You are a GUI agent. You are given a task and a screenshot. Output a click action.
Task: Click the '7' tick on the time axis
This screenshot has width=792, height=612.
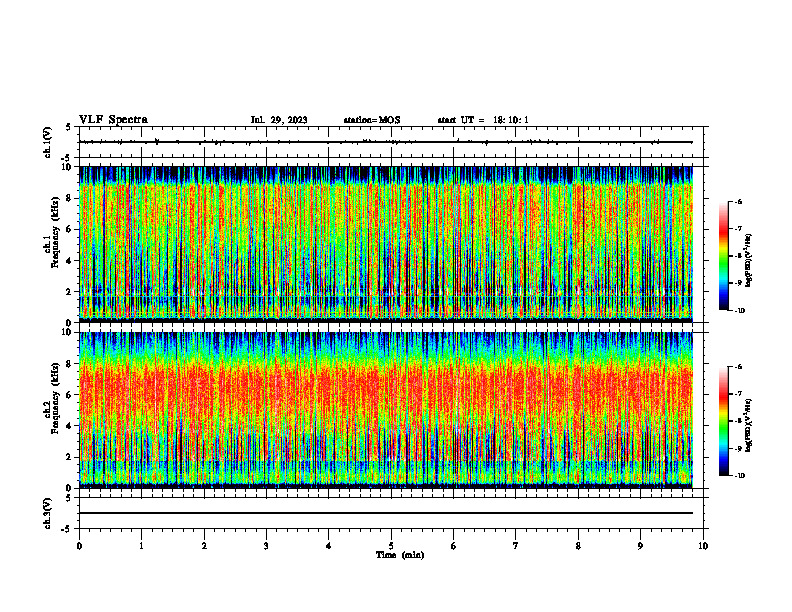tap(516, 546)
